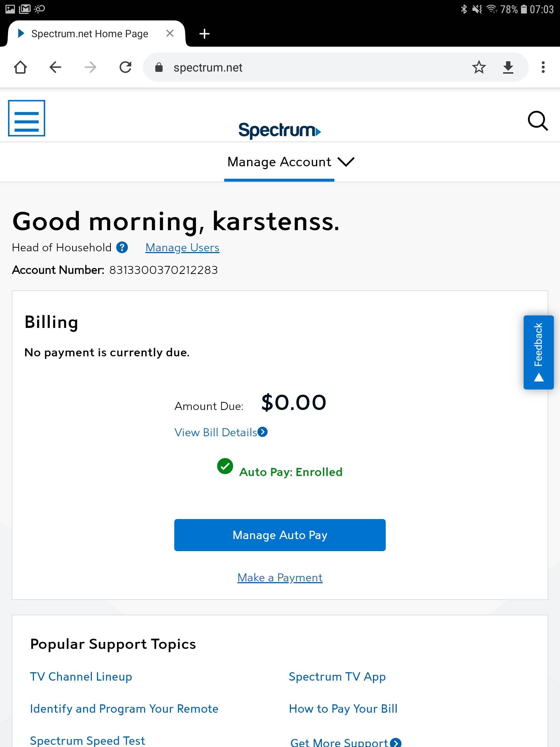This screenshot has width=560, height=747.
Task: Close the Spectrum.net Home Page tab
Action: (170, 34)
